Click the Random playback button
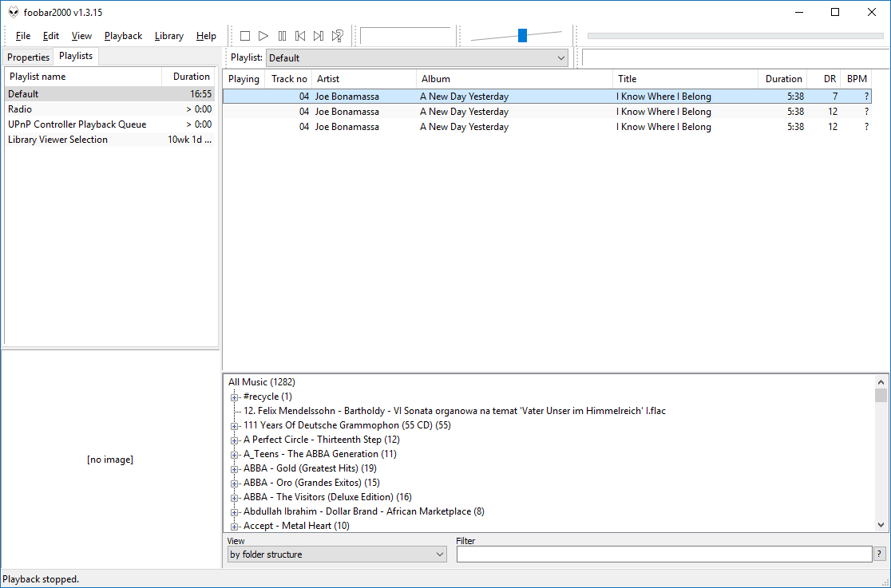Image resolution: width=891 pixels, height=588 pixels. click(338, 36)
